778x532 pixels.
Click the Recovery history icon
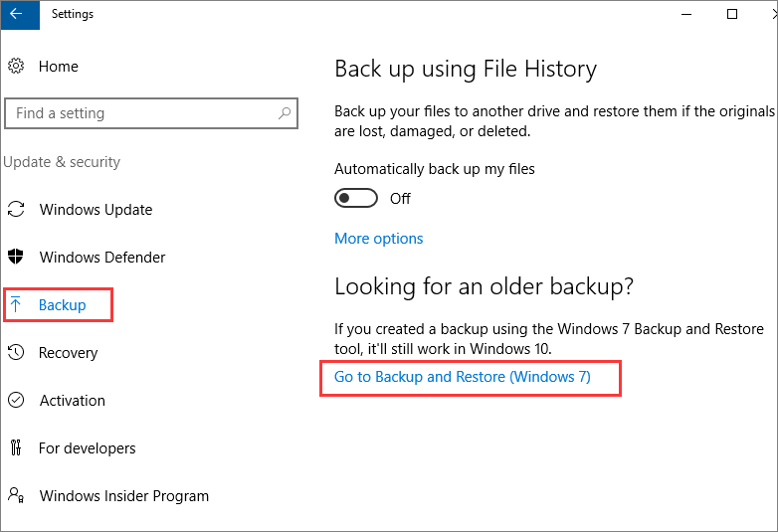(x=16, y=353)
